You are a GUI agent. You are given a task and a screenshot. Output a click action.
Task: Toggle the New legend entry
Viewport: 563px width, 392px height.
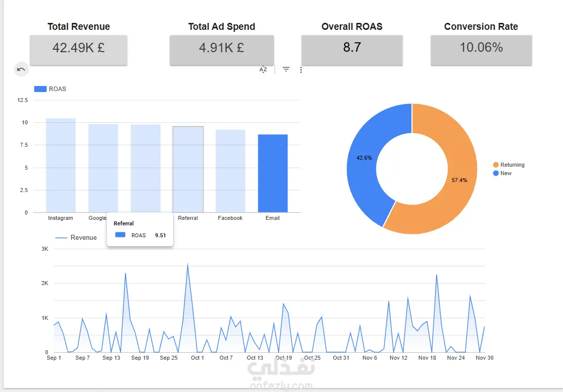point(502,173)
